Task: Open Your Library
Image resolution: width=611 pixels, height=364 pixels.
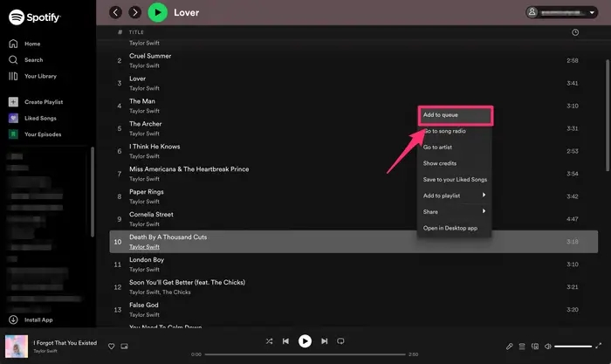Action: pyautogui.click(x=40, y=76)
